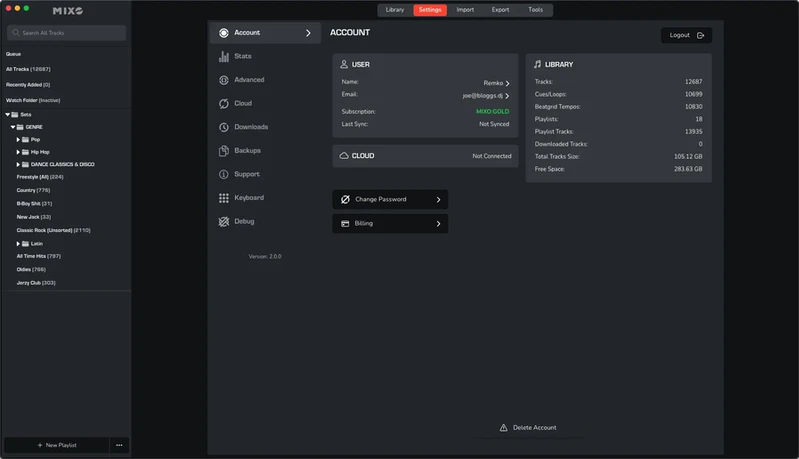Create a New Playlist

coord(57,445)
